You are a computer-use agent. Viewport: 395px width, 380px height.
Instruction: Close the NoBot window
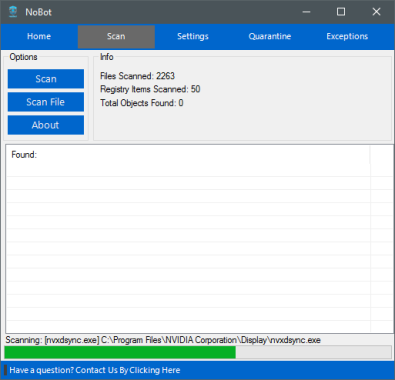[376, 12]
